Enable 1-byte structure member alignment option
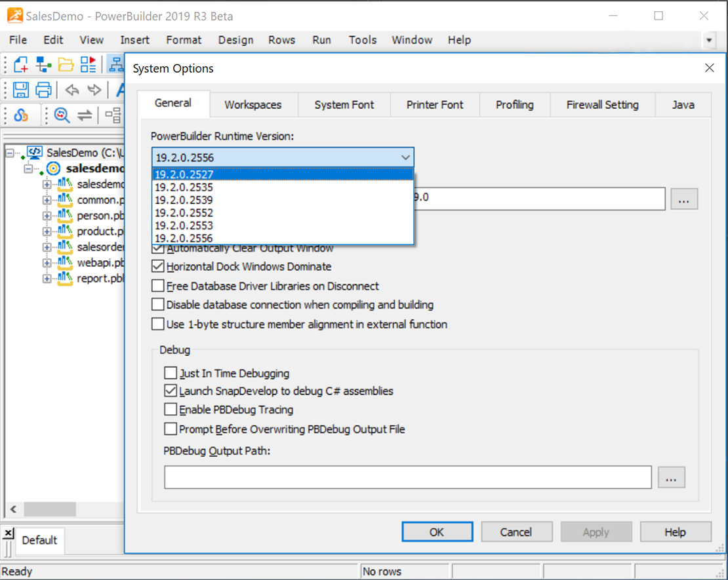Screen dimensions: 728x580 [158, 324]
